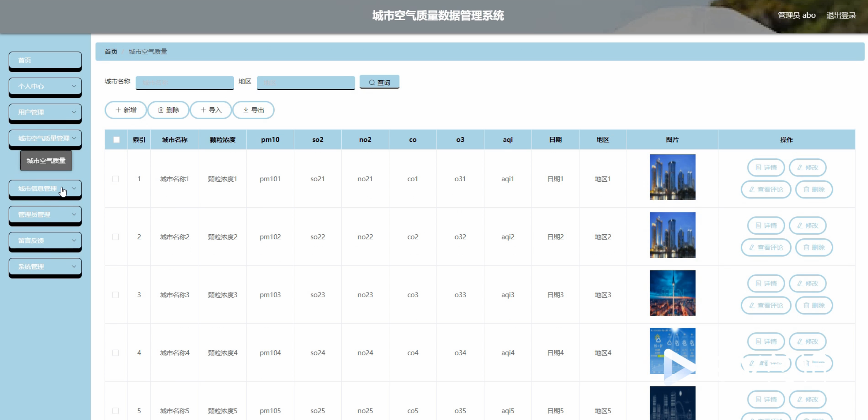Screen dimensions: 868x420
Task: Expand the 个人中心 sidebar menu
Action: [45, 86]
